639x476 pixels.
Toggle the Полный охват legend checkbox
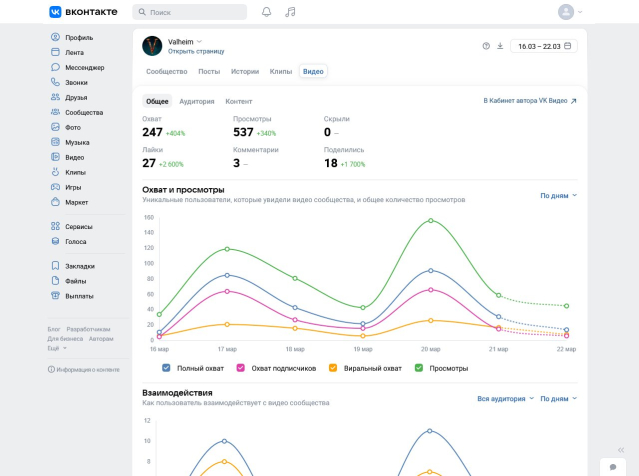click(x=167, y=368)
